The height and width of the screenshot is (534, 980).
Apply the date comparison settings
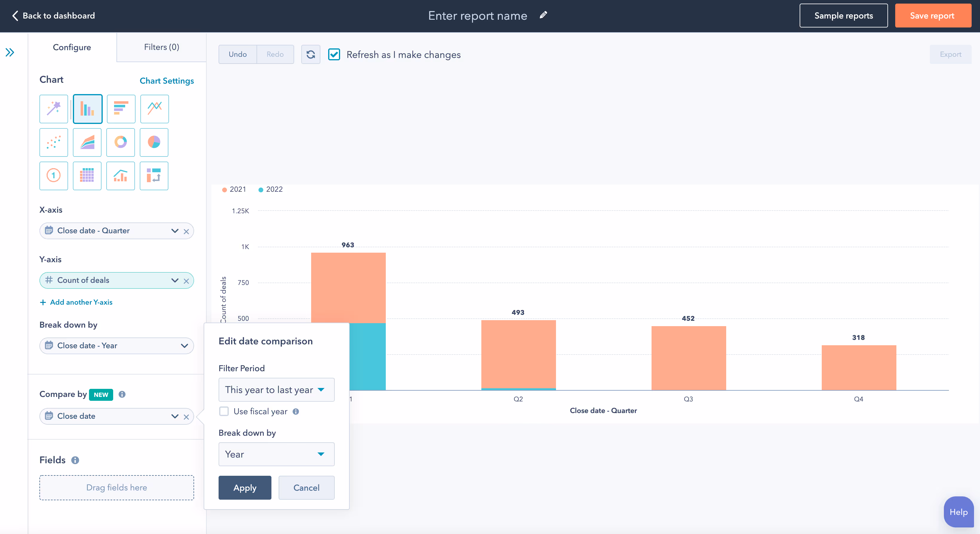coord(245,488)
